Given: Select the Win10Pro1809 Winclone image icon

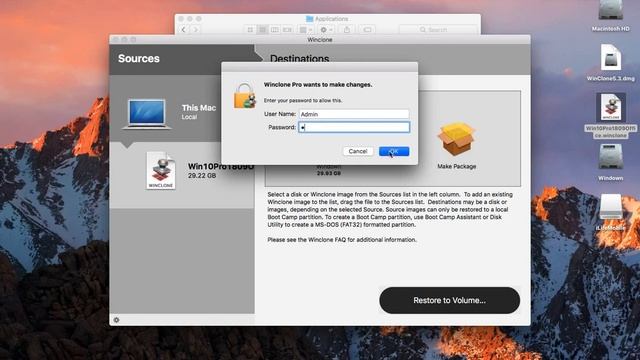Looking at the screenshot, I should tap(161, 171).
